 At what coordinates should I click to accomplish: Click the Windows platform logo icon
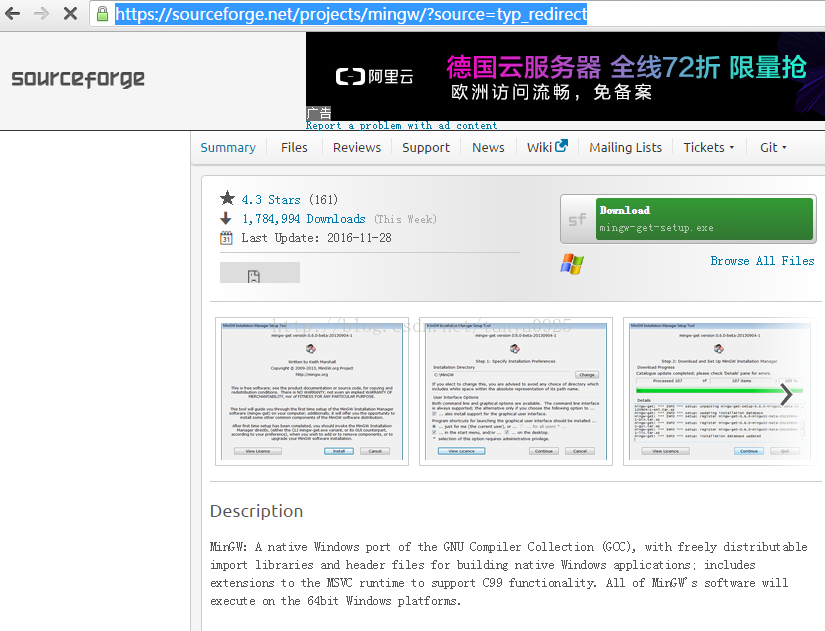click(572, 264)
